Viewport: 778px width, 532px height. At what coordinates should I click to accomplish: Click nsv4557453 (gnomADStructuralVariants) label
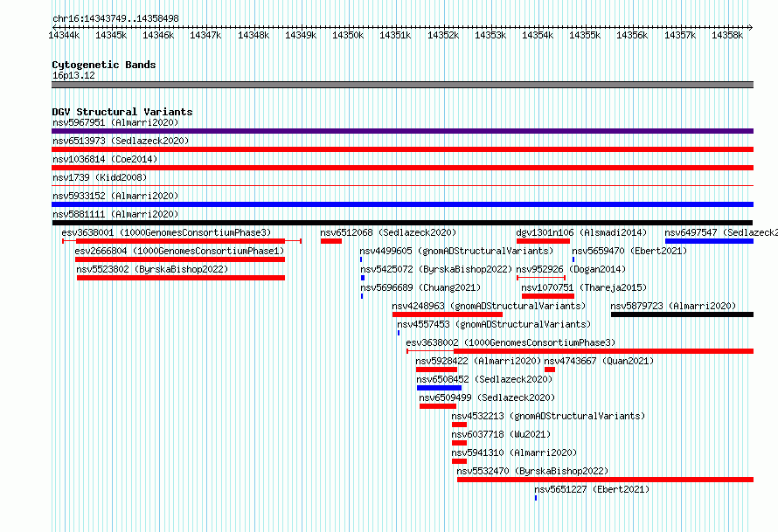click(494, 324)
